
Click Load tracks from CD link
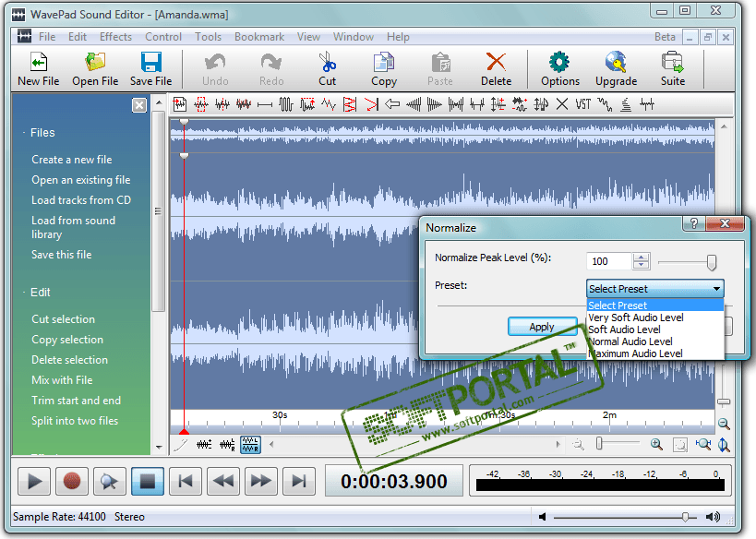(81, 200)
